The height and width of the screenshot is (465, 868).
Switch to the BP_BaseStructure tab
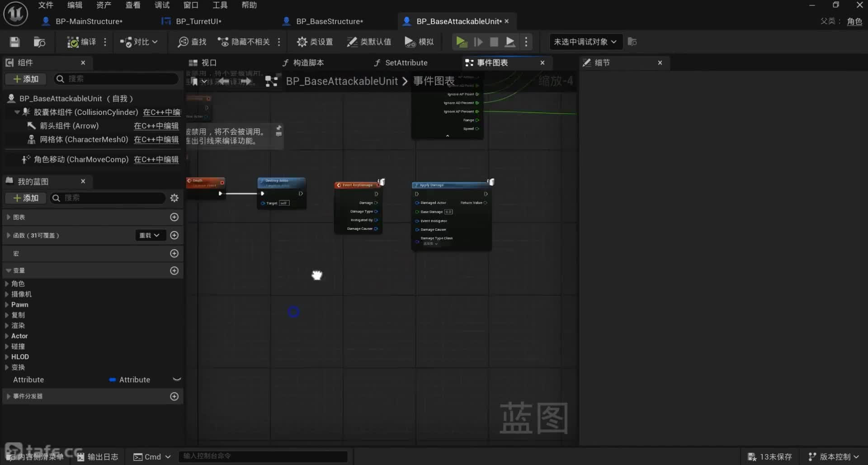pos(329,21)
